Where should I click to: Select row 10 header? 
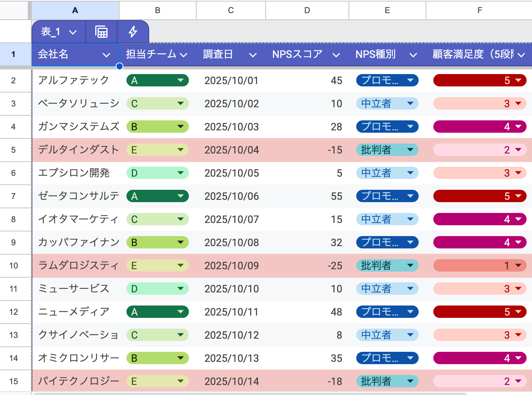(13, 266)
